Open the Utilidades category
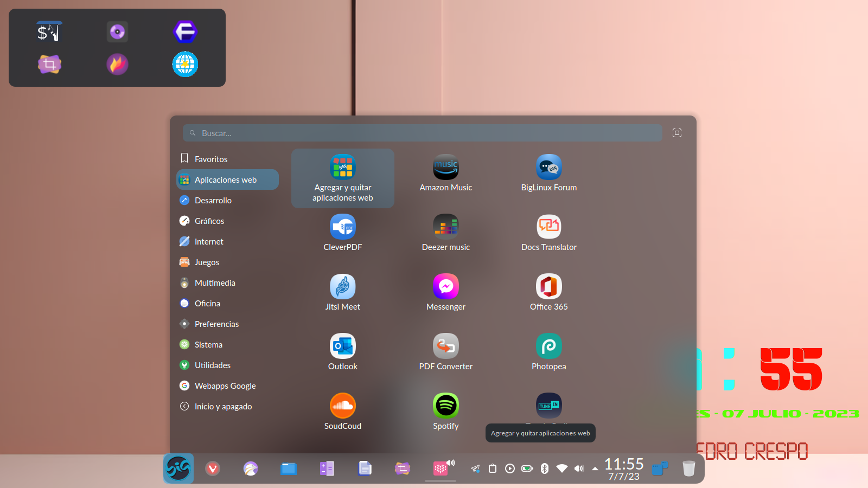This screenshot has height=488, width=868. [x=227, y=365]
